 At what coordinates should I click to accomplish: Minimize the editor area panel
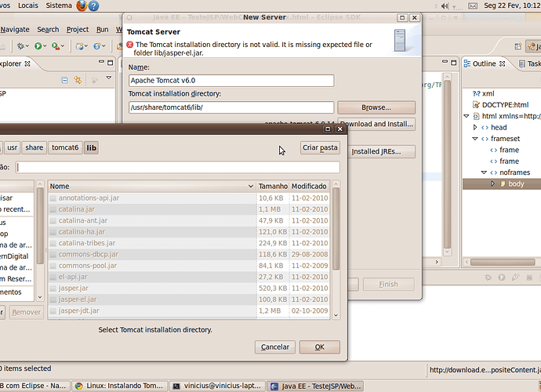tap(445, 62)
